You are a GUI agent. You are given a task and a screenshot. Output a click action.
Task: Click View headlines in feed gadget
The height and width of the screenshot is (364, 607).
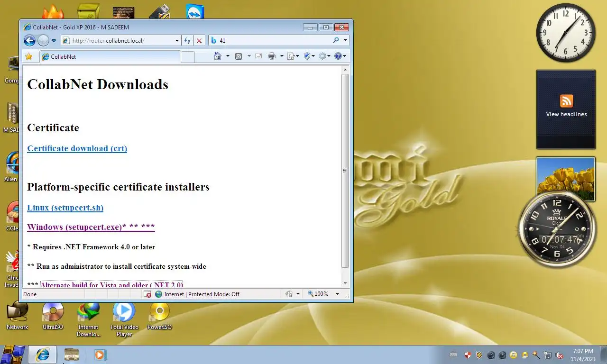point(566,114)
